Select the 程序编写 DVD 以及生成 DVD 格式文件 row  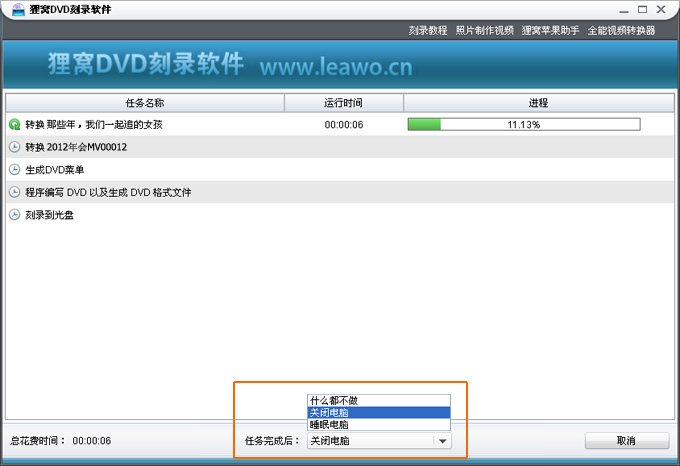click(340, 192)
